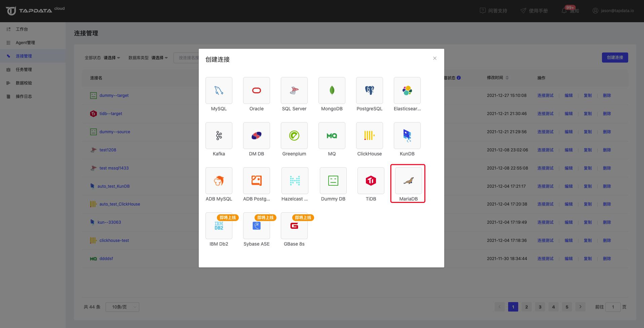This screenshot has width=644, height=328.
Task: Open the jason@tapdata.io account menu
Action: (x=613, y=11)
